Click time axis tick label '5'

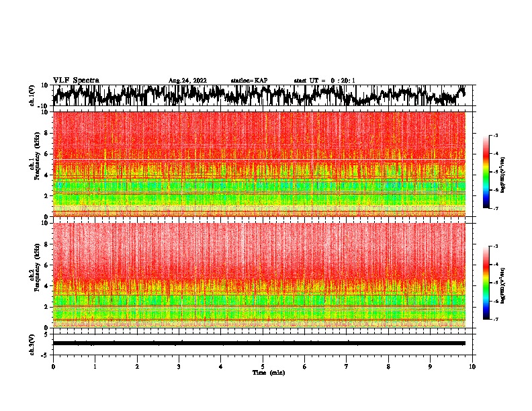263,367
